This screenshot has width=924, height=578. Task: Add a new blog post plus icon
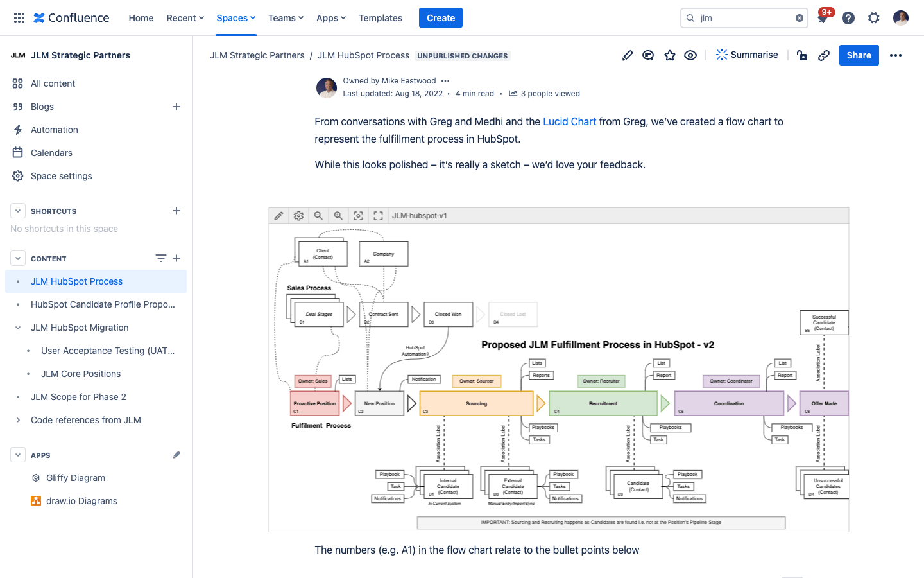click(176, 107)
